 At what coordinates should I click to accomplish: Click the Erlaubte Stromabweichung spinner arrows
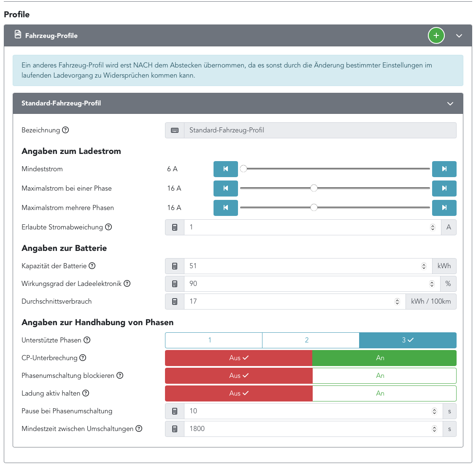click(433, 228)
